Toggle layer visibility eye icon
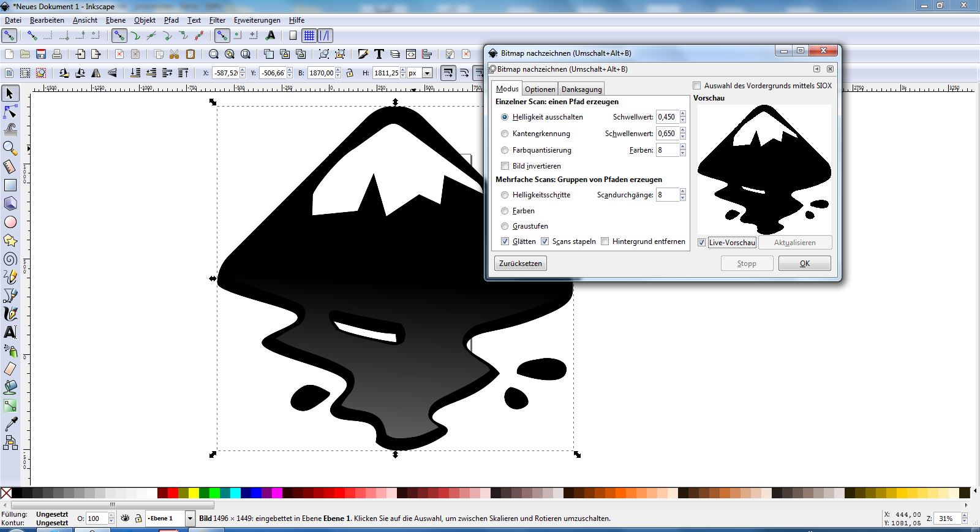 click(x=125, y=519)
